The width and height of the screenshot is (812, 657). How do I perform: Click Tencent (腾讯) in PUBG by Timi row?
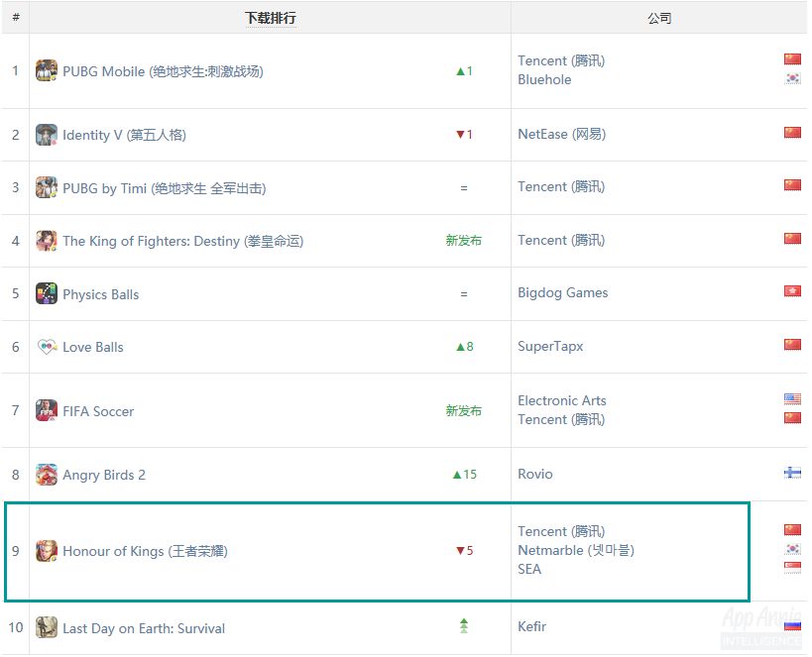click(561, 187)
